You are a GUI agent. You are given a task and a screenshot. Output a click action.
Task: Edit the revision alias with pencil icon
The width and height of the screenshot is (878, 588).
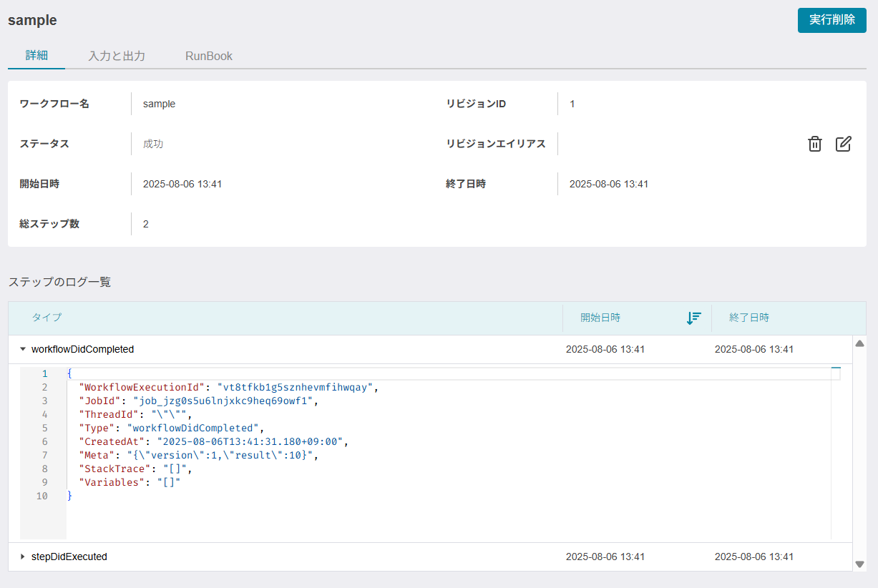click(x=844, y=144)
